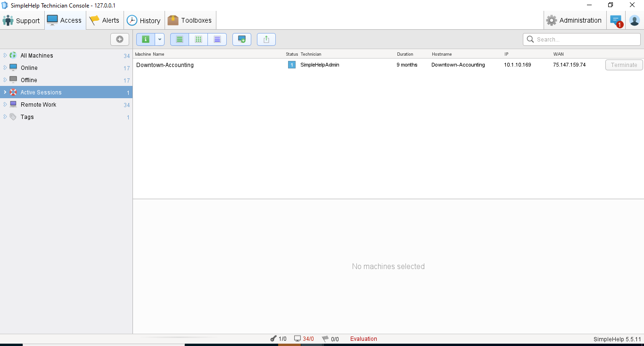Screen dimensions: 644x346
Task: Open the user profile avatar icon
Action: [x=635, y=20]
